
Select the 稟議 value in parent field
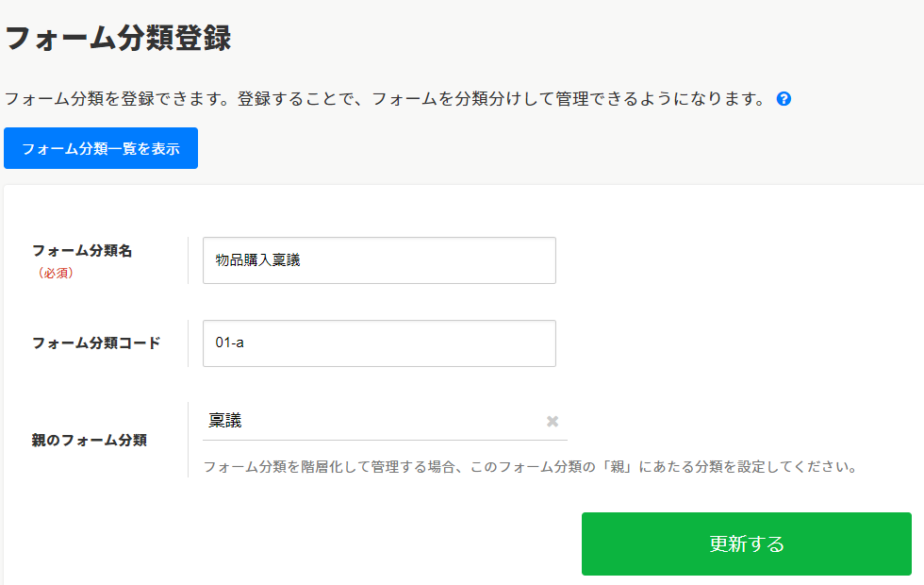pyautogui.click(x=226, y=421)
